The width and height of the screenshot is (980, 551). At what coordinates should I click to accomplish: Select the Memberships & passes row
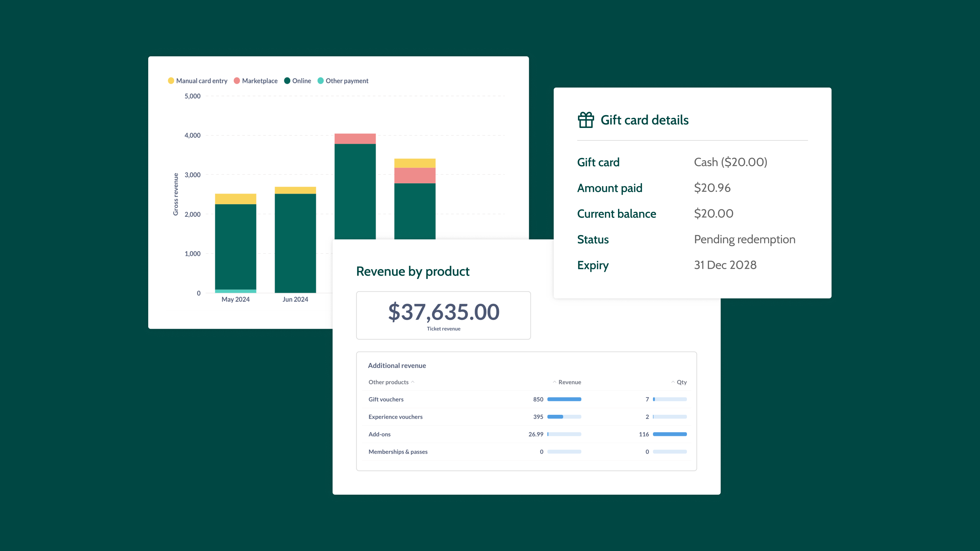(527, 452)
